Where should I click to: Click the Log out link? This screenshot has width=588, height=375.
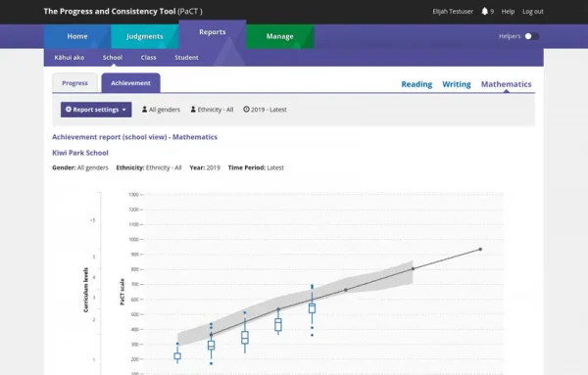click(x=533, y=12)
